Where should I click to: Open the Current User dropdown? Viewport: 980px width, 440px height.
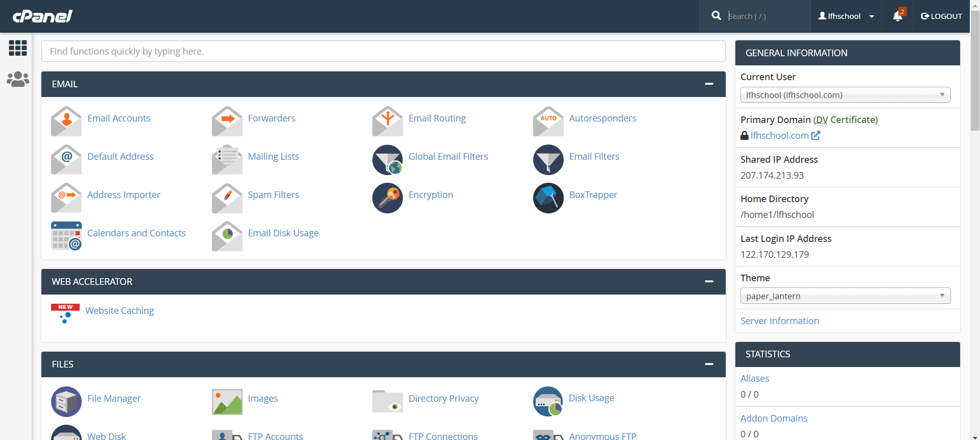point(845,95)
